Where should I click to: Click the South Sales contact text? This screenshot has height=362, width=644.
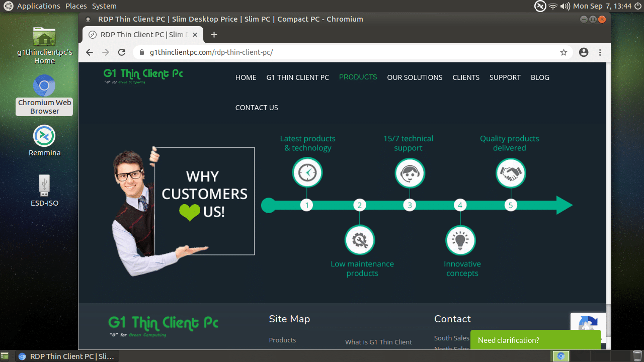click(451, 338)
